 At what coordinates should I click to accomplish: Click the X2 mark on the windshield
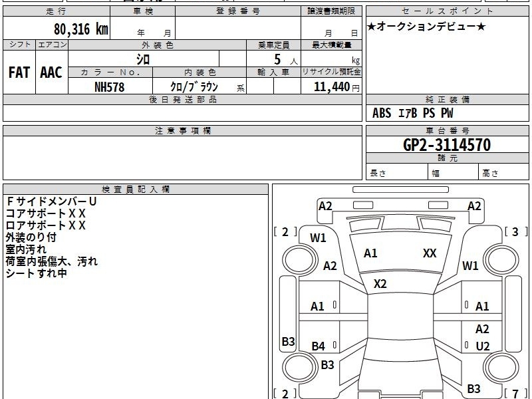pos(380,284)
